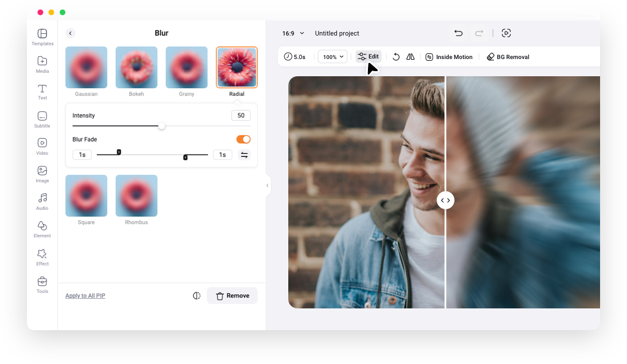Toggle the split-view compare handle on the preview
The width and height of the screenshot is (627, 364).
coord(446,200)
